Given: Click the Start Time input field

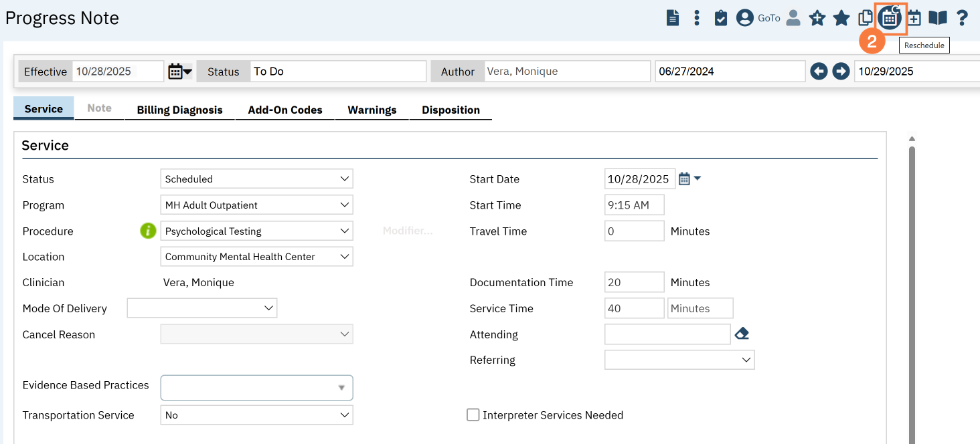Looking at the screenshot, I should pos(634,205).
